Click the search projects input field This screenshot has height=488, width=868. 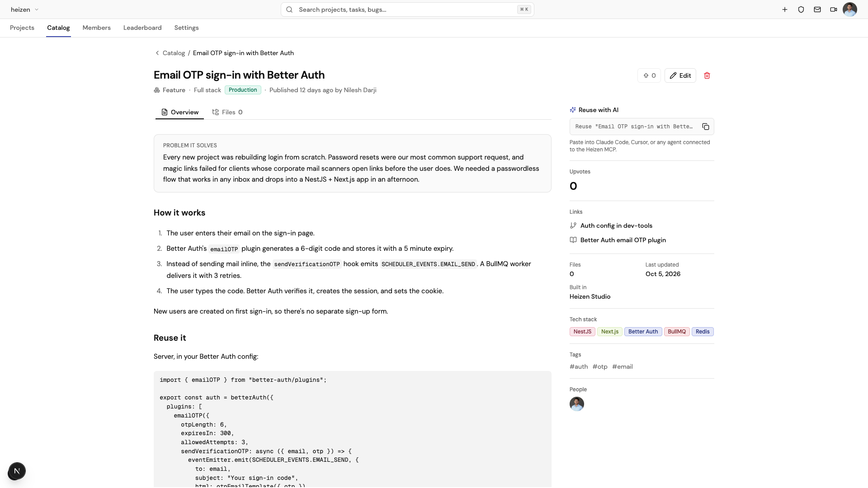pyautogui.click(x=407, y=9)
